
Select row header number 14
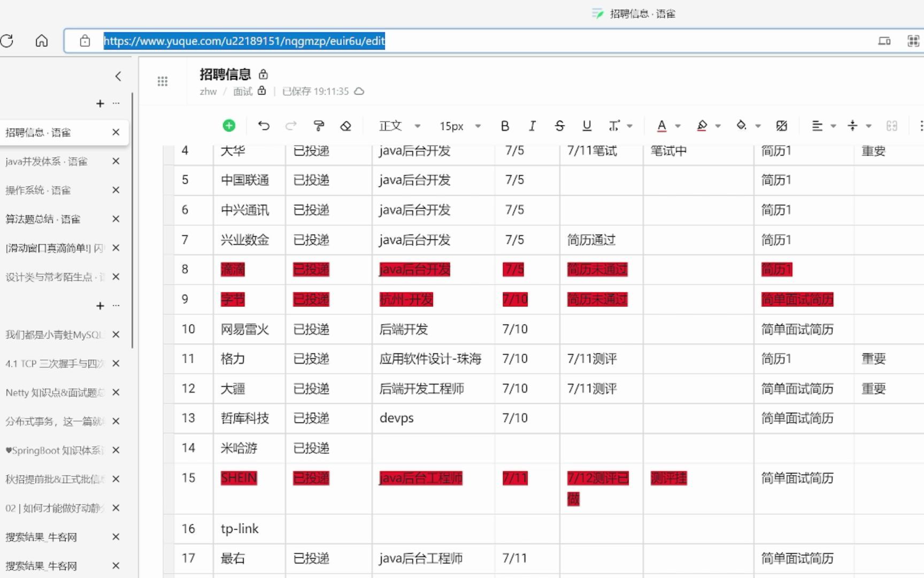coord(188,448)
